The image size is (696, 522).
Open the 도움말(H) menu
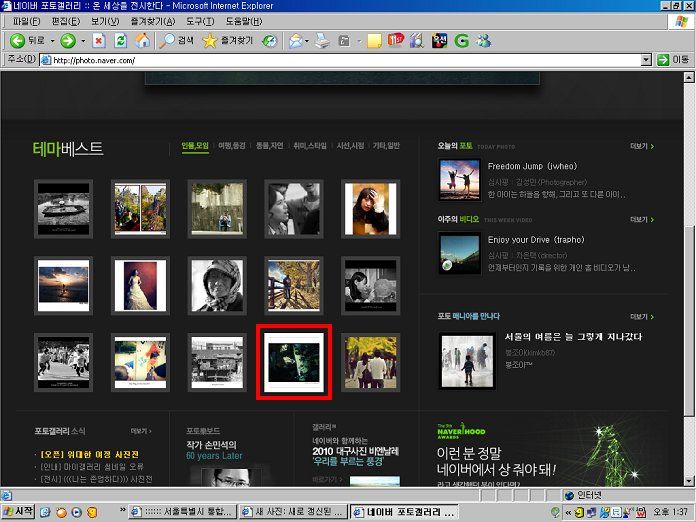point(244,21)
